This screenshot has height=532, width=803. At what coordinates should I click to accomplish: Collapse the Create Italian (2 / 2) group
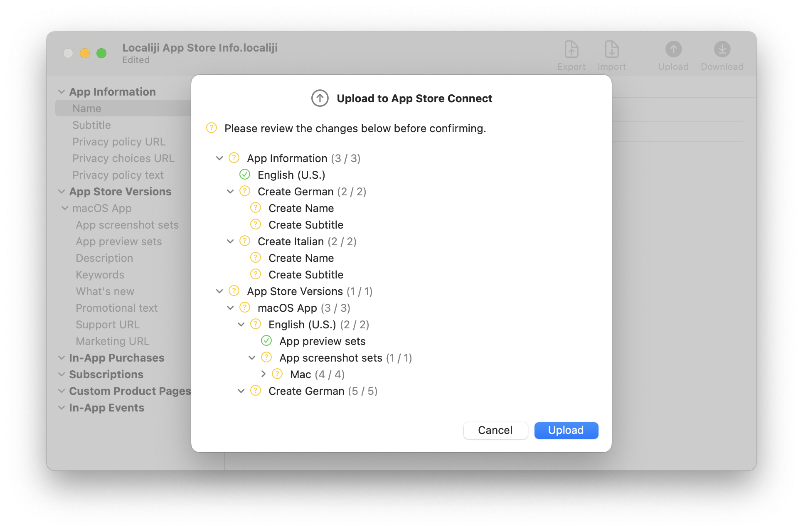(x=230, y=241)
